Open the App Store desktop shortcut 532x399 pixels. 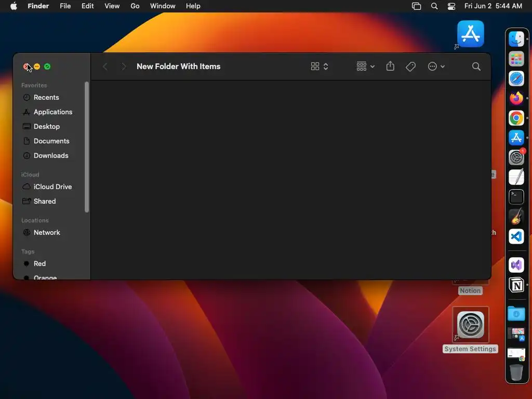(x=470, y=34)
